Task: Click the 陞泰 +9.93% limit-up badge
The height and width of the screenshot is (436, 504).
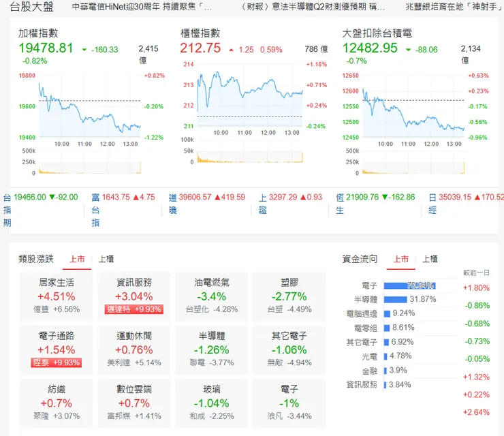Action: (x=57, y=362)
